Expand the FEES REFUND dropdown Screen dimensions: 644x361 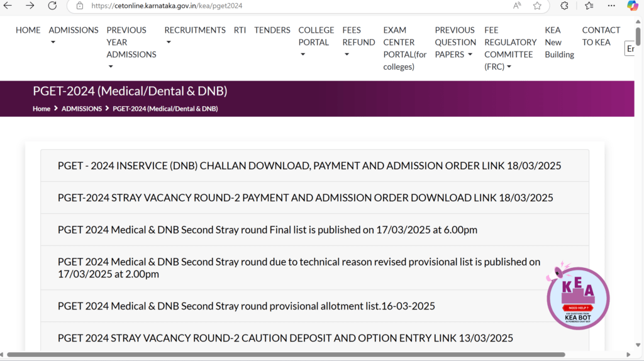358,42
